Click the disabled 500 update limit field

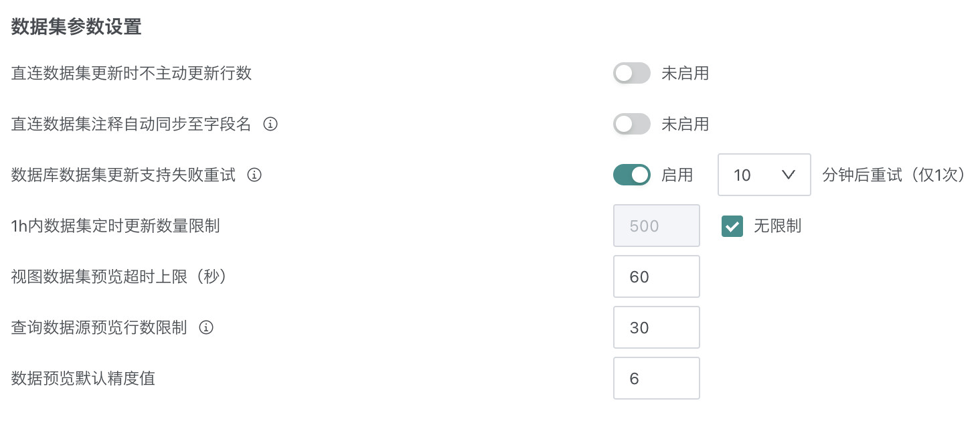point(656,226)
